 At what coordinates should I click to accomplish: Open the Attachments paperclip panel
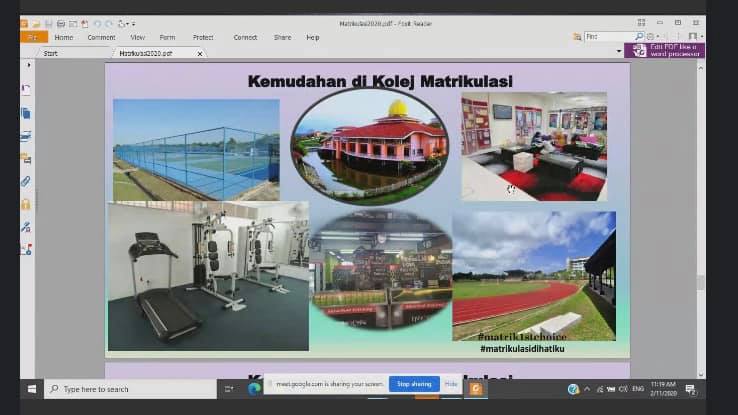(x=26, y=182)
